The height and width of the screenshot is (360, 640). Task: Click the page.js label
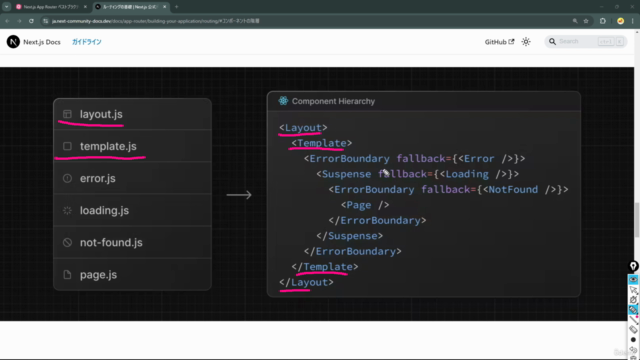pos(98,275)
